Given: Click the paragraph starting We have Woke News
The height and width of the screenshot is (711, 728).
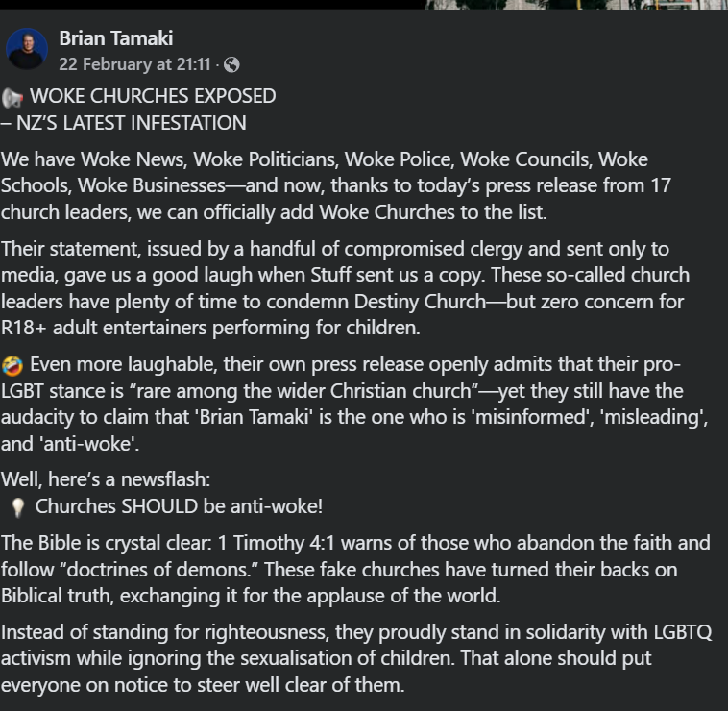Looking at the screenshot, I should (x=336, y=185).
